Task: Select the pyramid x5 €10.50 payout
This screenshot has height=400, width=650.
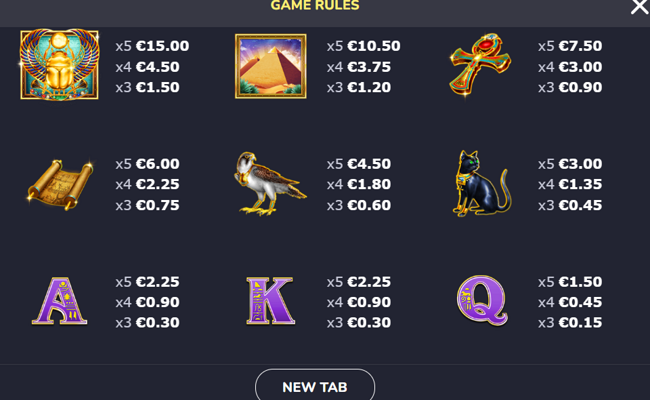Action: click(364, 46)
